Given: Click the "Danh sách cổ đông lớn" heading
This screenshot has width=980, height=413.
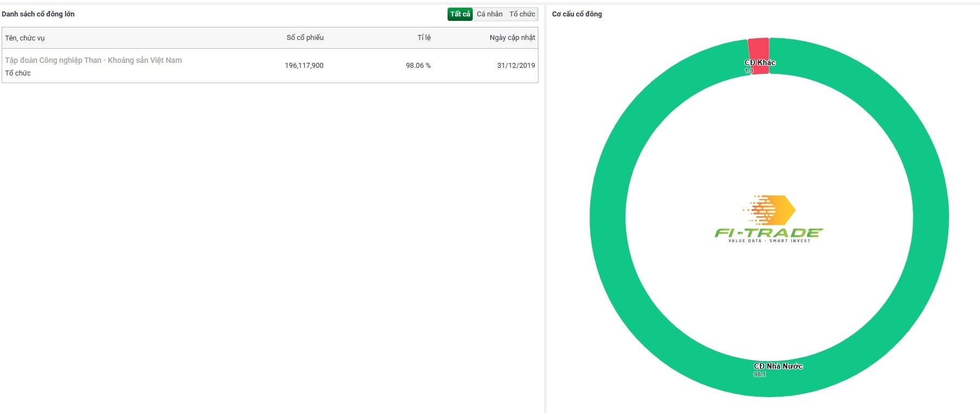Looking at the screenshot, I should click(x=38, y=14).
